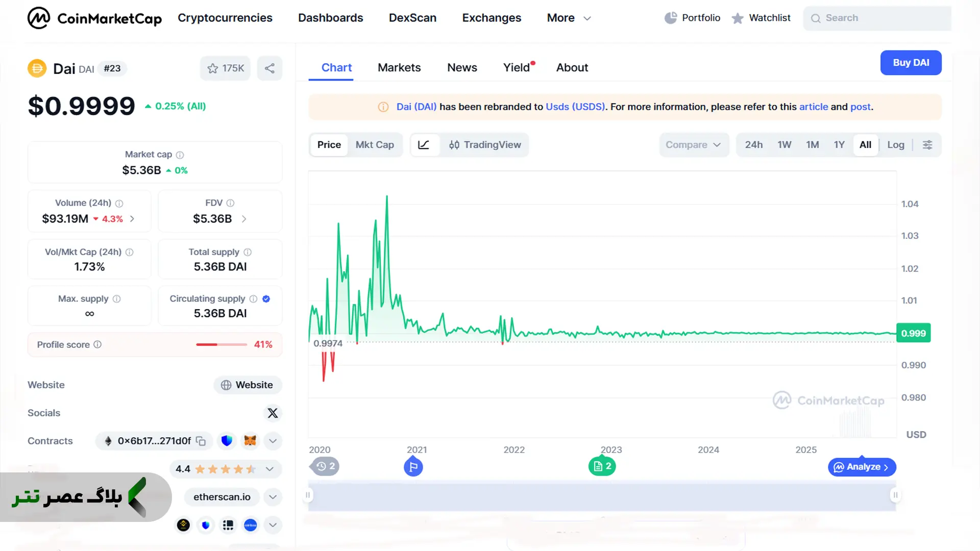Select the line chart type icon

click(424, 145)
